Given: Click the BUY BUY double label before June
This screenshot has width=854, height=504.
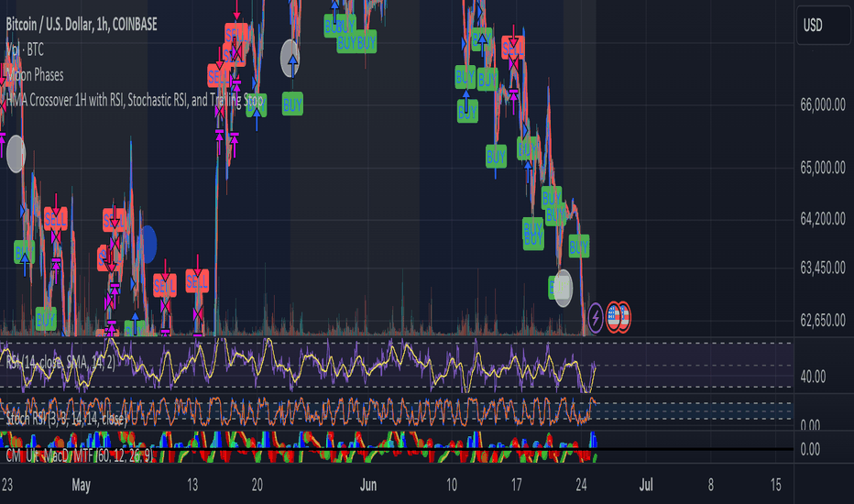Looking at the screenshot, I should pos(356,42).
